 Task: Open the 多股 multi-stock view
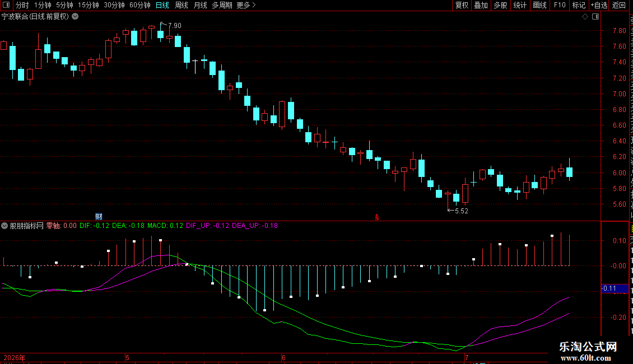point(500,5)
